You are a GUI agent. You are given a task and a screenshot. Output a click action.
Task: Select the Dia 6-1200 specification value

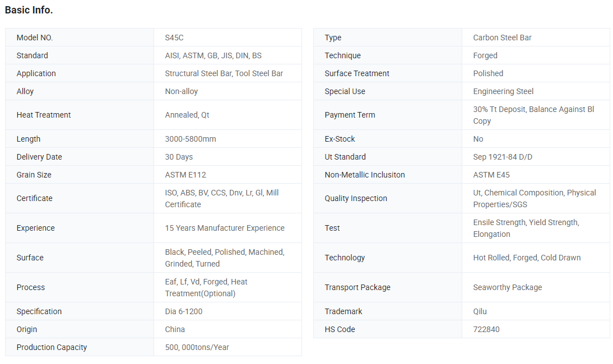point(183,312)
